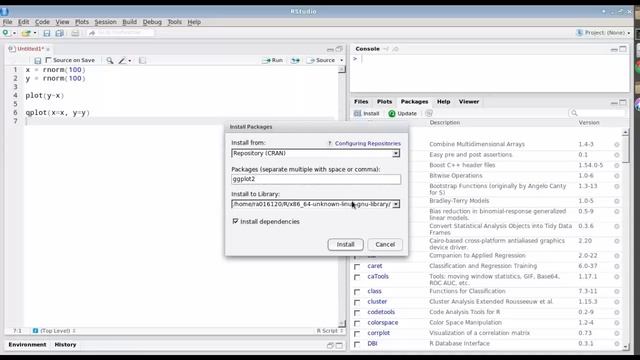Open Find/Replace magnifier in editor
The height and width of the screenshot is (360, 640).
click(110, 60)
